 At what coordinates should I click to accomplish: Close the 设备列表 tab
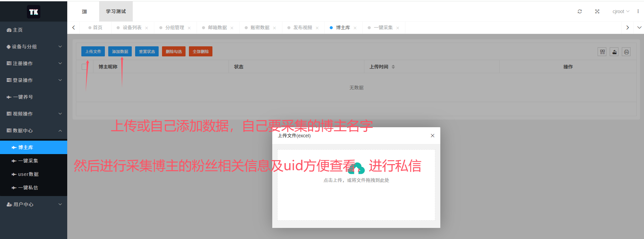pos(147,28)
